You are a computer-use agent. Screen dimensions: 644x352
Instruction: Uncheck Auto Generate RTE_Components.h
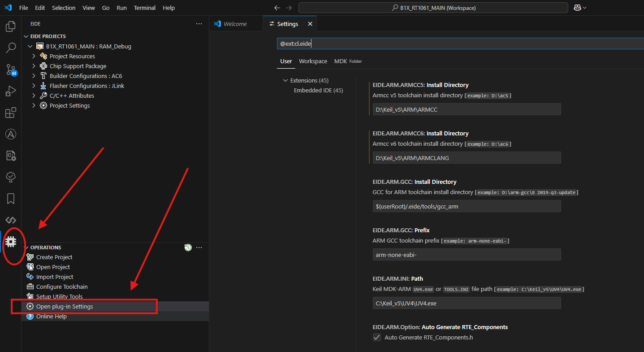(376, 337)
